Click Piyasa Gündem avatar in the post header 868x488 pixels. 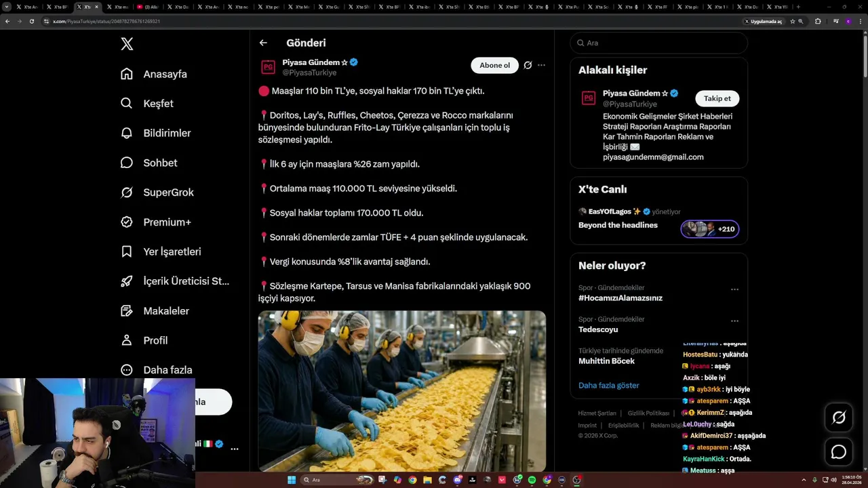click(269, 67)
